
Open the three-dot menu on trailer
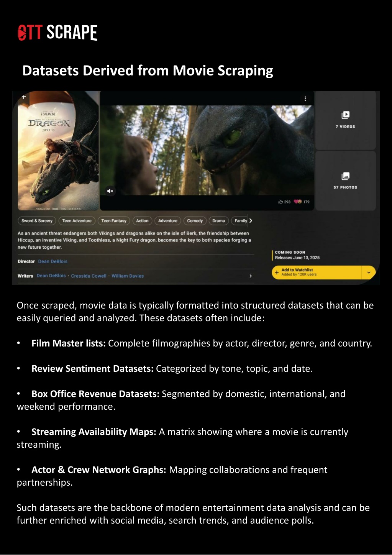click(305, 99)
